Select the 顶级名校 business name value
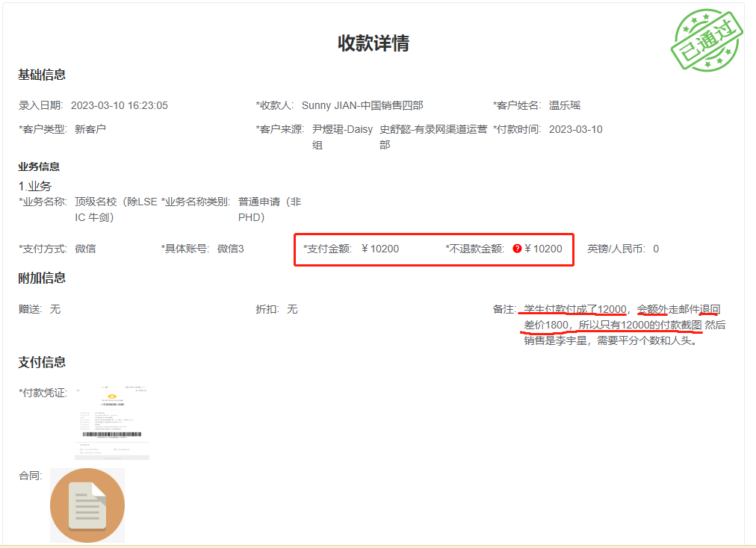756x548 pixels. (116, 209)
